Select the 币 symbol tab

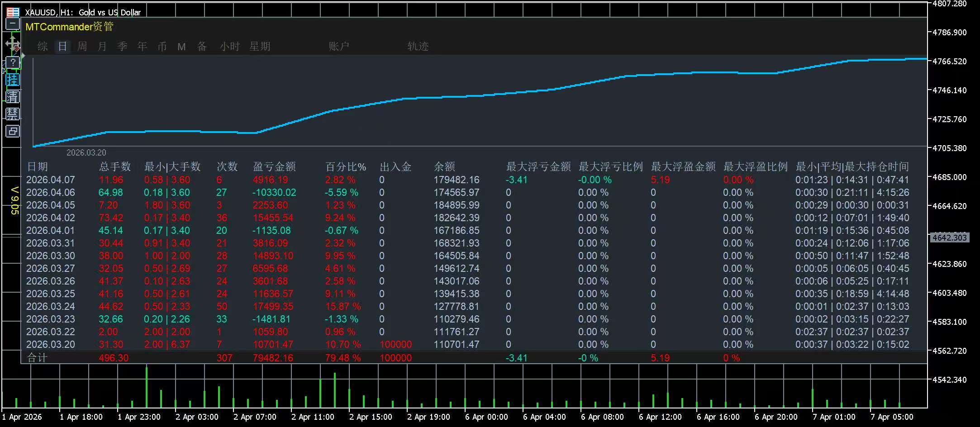coord(162,46)
